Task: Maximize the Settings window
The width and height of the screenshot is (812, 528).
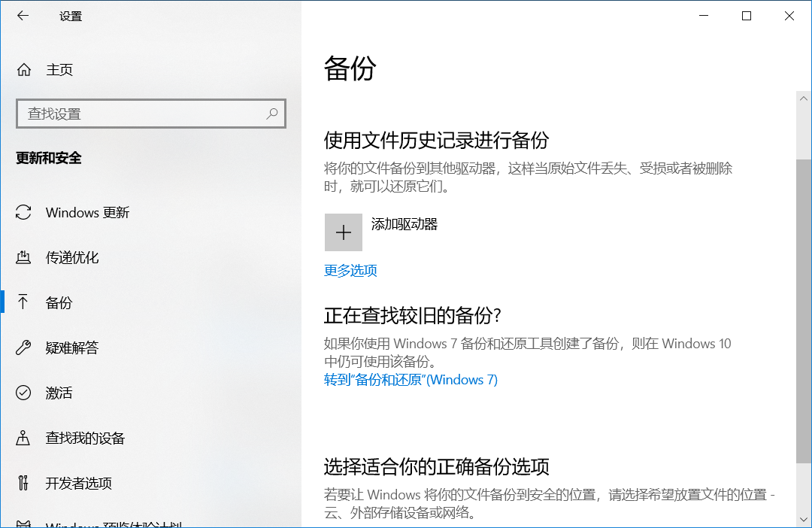Action: [747, 16]
